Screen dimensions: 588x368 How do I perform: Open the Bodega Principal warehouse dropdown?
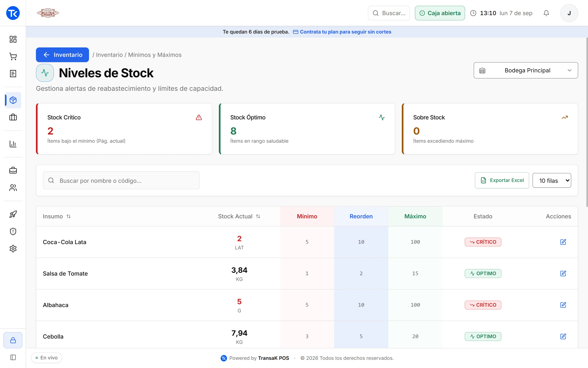[x=526, y=70]
